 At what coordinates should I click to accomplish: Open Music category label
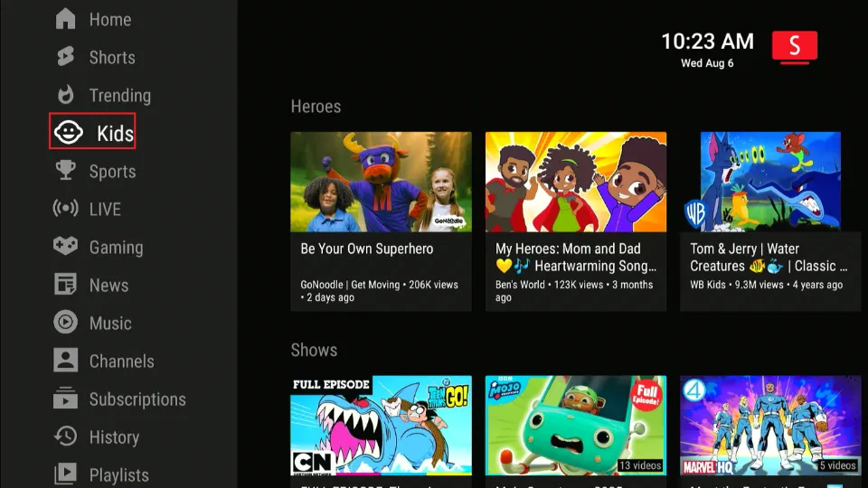(x=110, y=324)
